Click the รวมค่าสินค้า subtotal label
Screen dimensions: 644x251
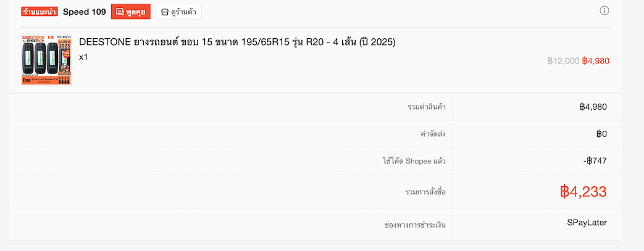[x=427, y=107]
